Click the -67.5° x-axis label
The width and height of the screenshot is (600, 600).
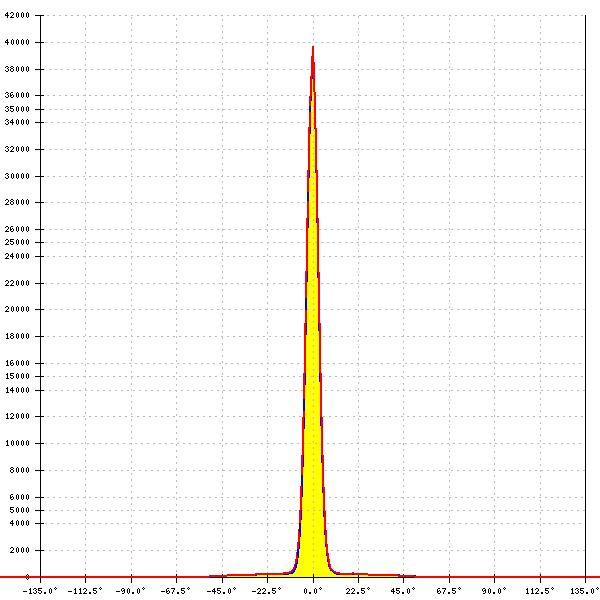pyautogui.click(x=176, y=591)
